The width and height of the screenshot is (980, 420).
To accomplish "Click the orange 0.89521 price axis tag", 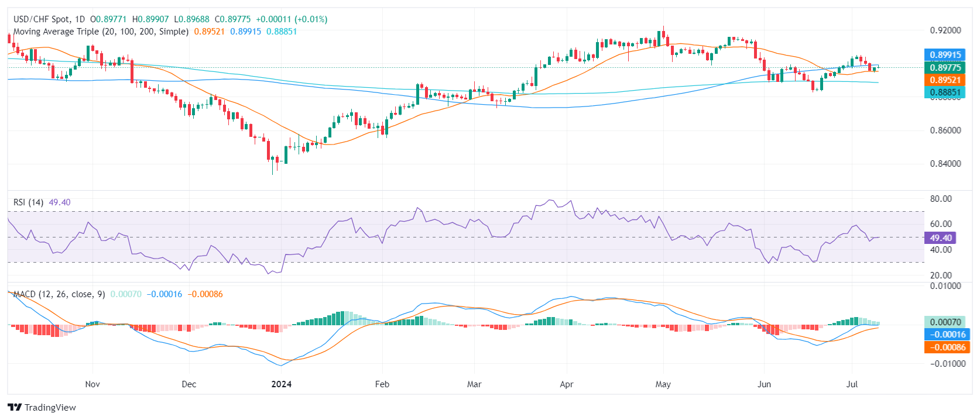I will (945, 80).
